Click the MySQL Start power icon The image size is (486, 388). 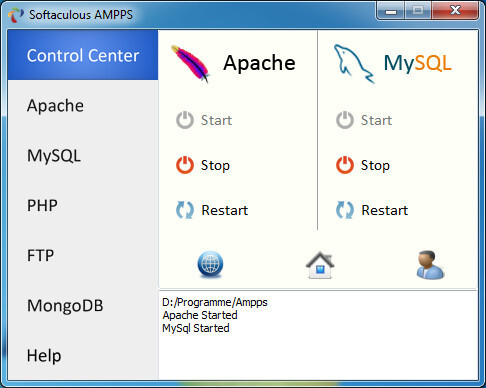pyautogui.click(x=345, y=120)
